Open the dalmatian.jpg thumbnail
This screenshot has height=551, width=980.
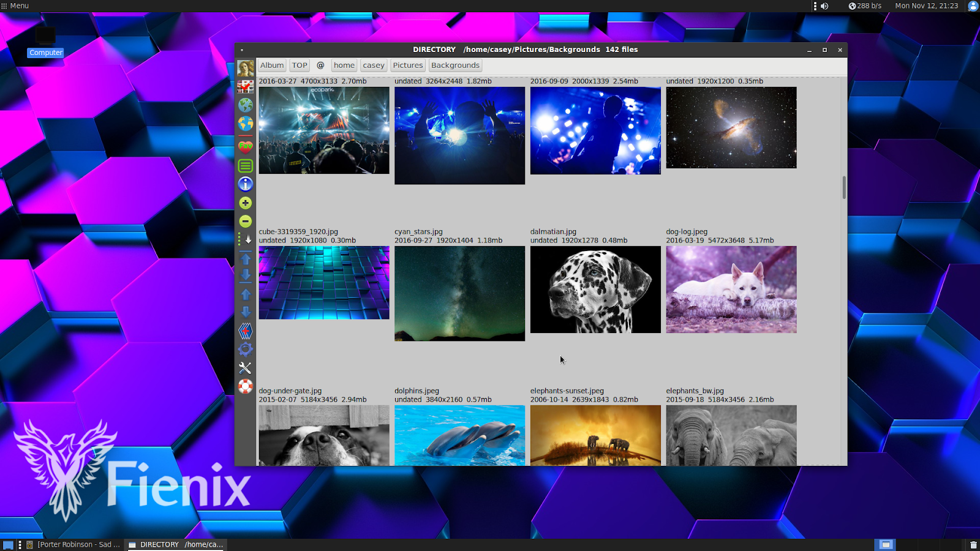click(595, 290)
